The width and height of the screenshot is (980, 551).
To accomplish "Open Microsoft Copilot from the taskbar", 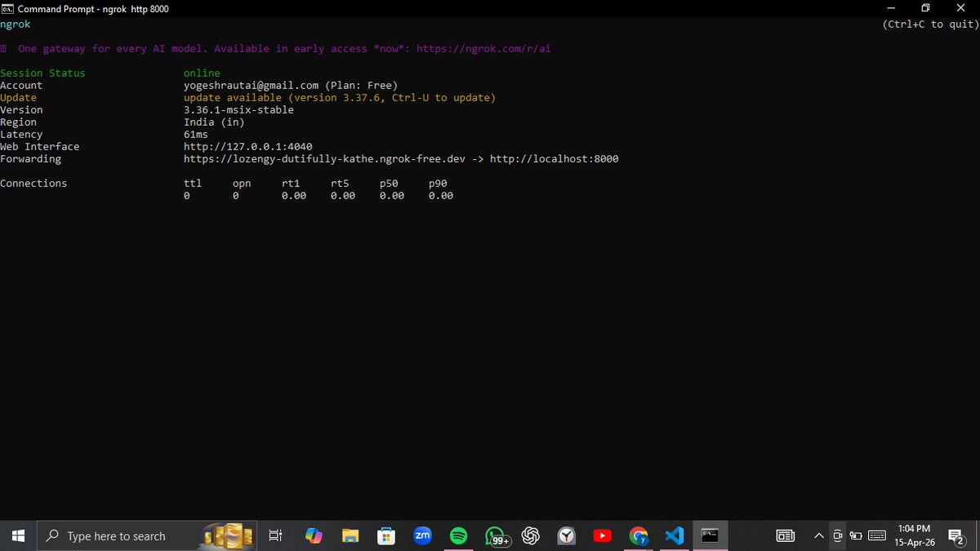I will (314, 535).
